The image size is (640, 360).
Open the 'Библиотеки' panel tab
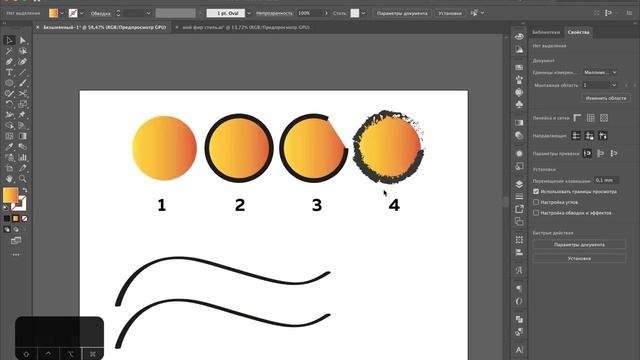546,32
